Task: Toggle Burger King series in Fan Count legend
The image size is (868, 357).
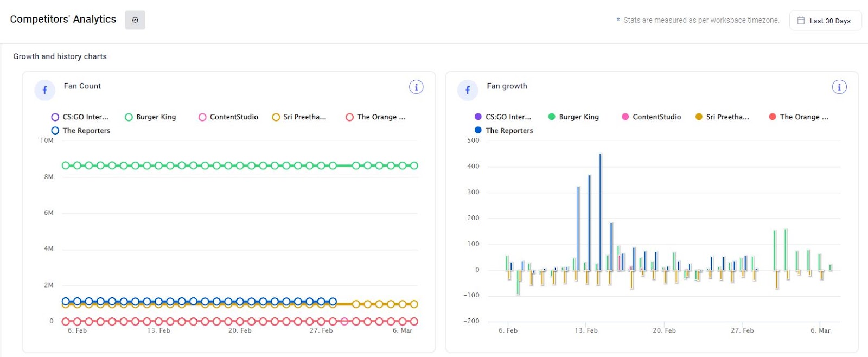Action: point(150,117)
